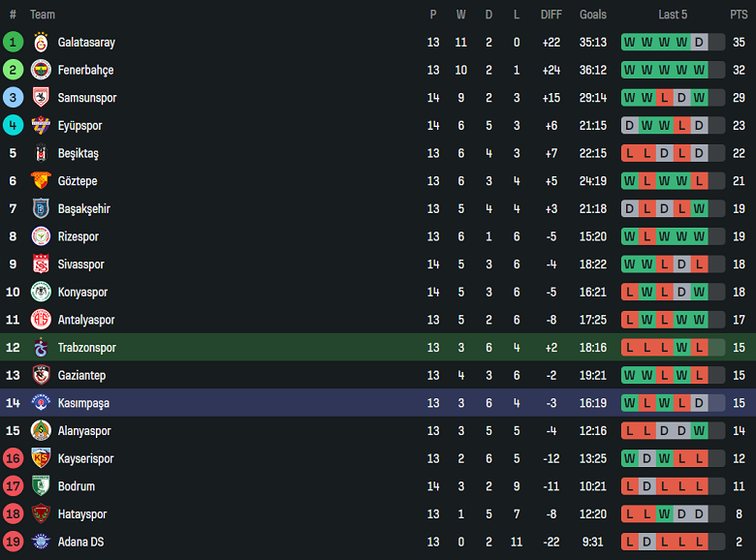This screenshot has width=756, height=560.
Task: Sort standings by DIFF column header
Action: pyautogui.click(x=551, y=15)
